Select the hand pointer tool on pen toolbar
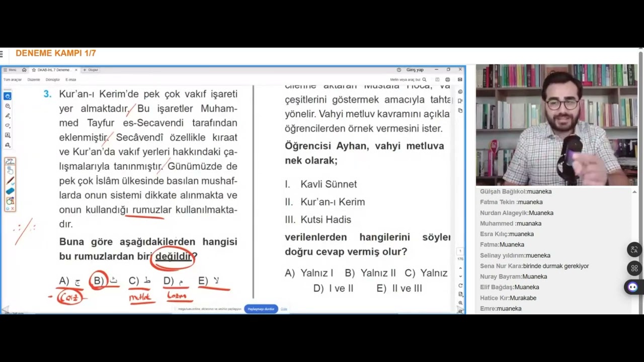Viewport: 644px width, 362px height. (10, 170)
